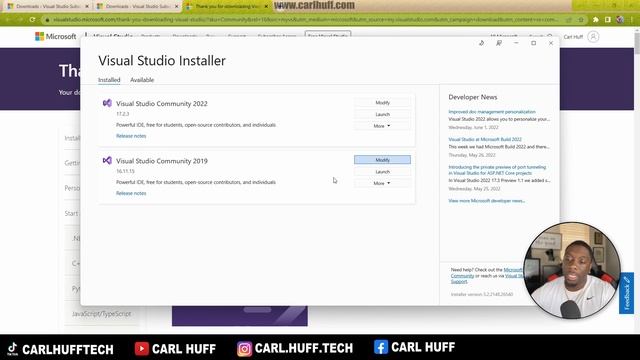Select the Thank you for downloading browser tab
The height and width of the screenshot is (360, 640).
227,7
